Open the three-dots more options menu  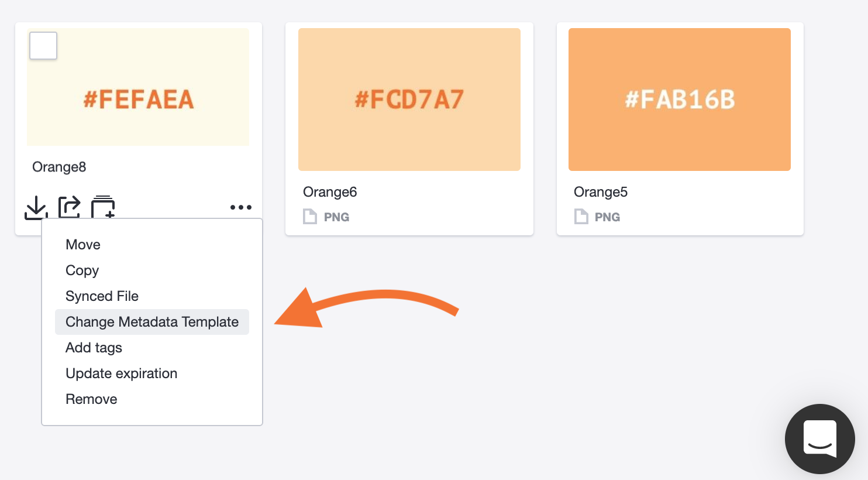click(x=241, y=207)
